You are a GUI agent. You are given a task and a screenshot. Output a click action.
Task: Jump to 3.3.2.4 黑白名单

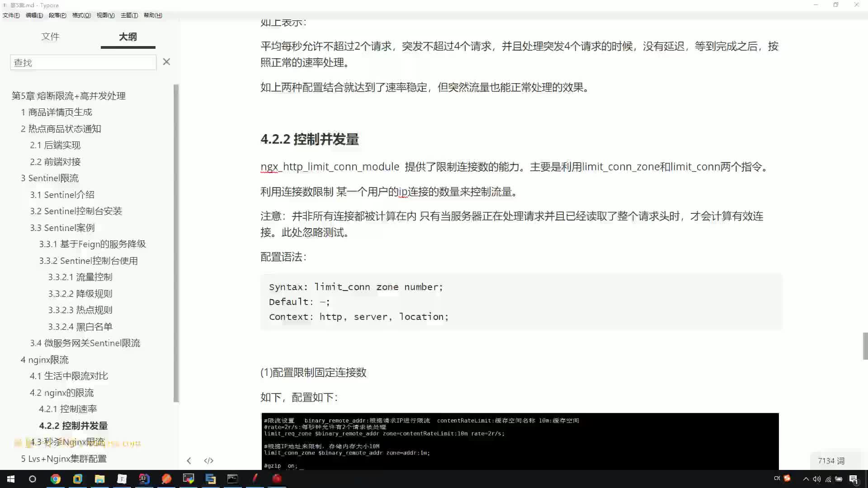click(80, 327)
